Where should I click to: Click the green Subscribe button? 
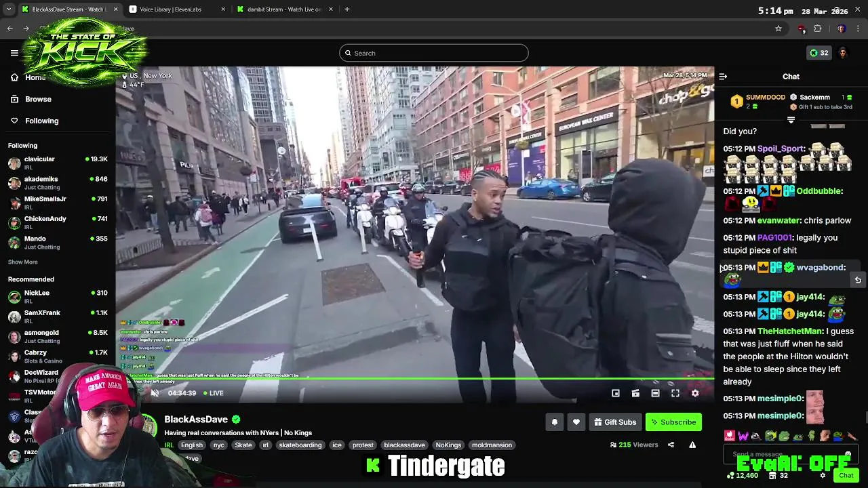click(x=673, y=422)
